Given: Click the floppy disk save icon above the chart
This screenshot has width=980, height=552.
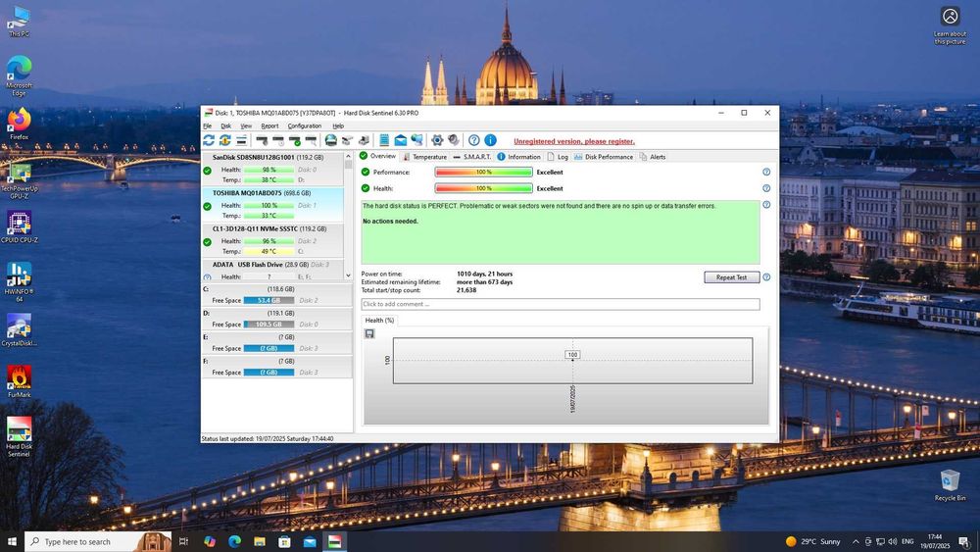Looking at the screenshot, I should coord(368,333).
